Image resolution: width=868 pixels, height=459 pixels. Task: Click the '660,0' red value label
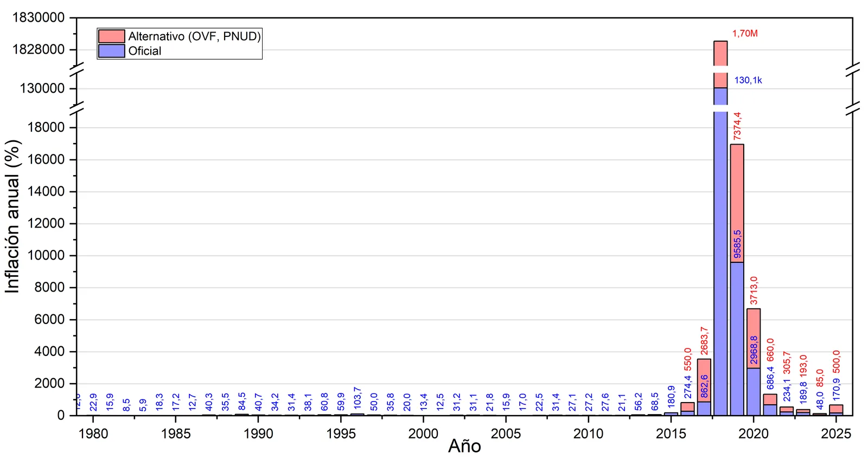pos(770,350)
